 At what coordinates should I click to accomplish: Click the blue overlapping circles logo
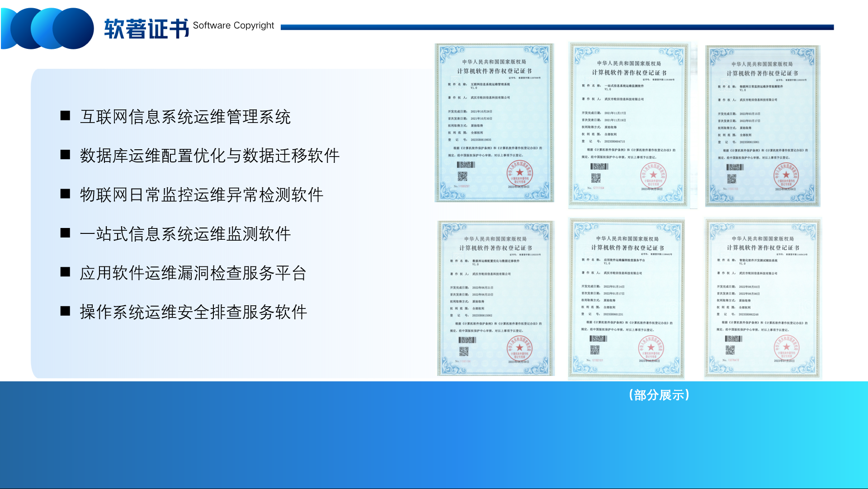coord(47,28)
